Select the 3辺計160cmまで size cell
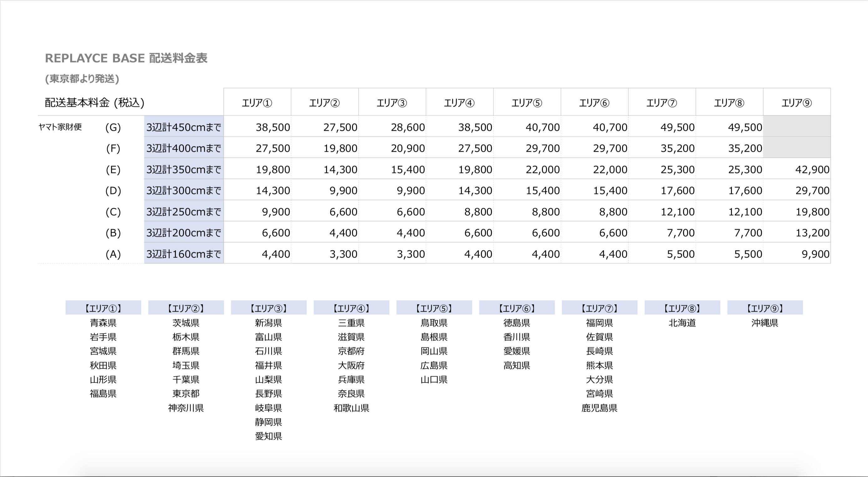This screenshot has height=477, width=868. [x=184, y=254]
